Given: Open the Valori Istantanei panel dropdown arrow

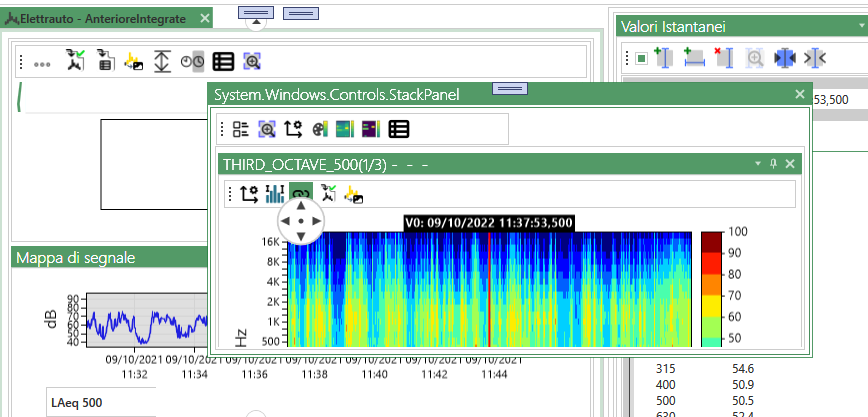Looking at the screenshot, I should pos(861,27).
